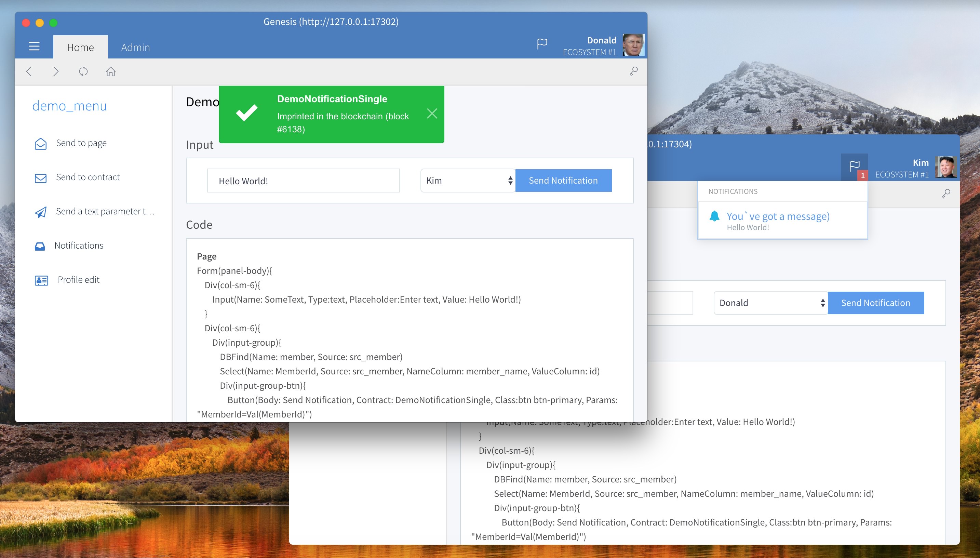Open the "You've got a message" notification

pyautogui.click(x=778, y=216)
